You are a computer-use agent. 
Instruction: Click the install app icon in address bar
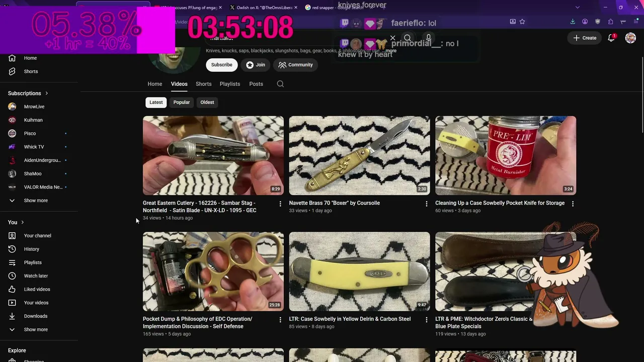pyautogui.click(x=513, y=22)
